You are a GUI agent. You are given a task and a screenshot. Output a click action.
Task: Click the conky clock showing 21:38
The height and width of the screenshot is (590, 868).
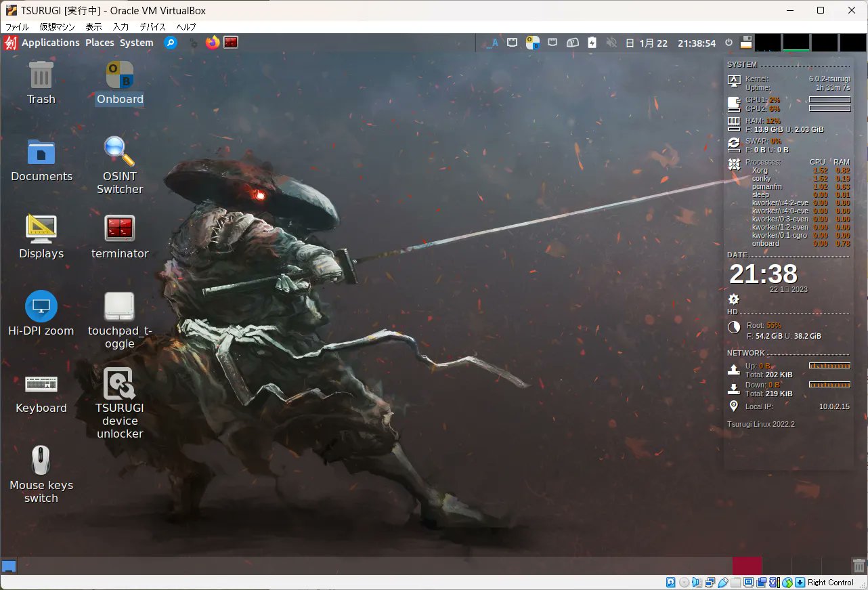(x=763, y=274)
